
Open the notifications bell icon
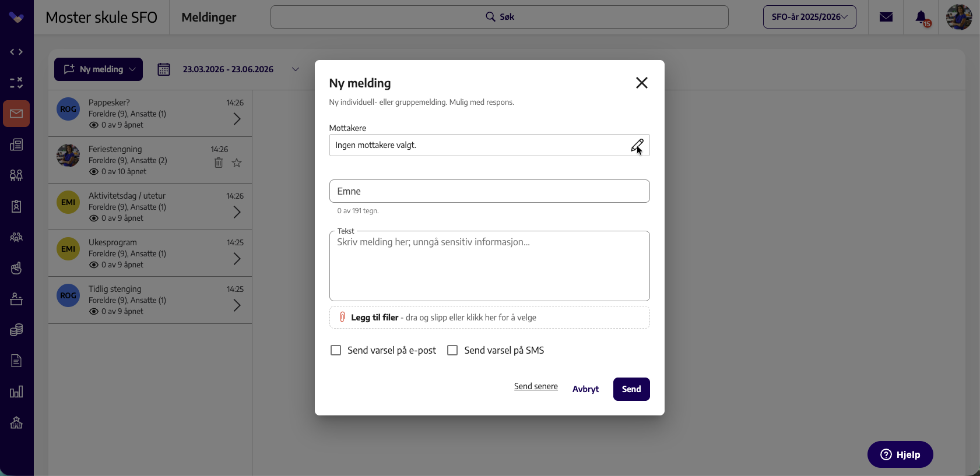pos(922,17)
